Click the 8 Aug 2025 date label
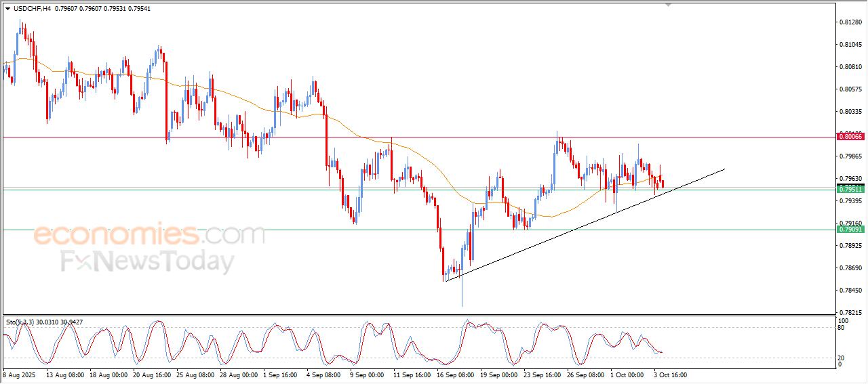Viewport: 868px width, 384px height. tap(19, 375)
